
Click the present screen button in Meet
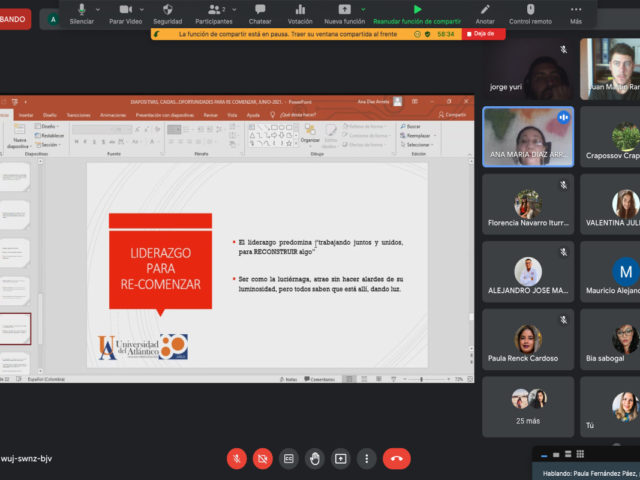click(x=341, y=459)
